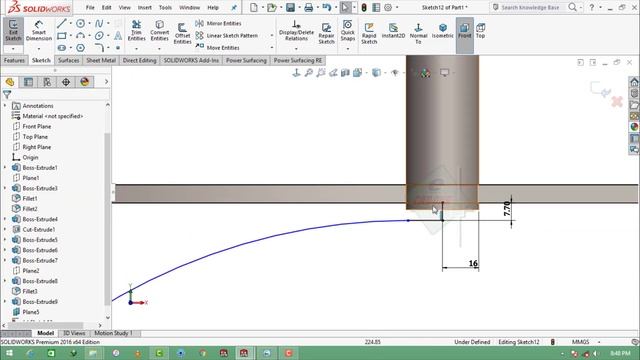The image size is (640, 360).
Task: Open the Options gear icon
Action: pyautogui.click(x=388, y=7)
